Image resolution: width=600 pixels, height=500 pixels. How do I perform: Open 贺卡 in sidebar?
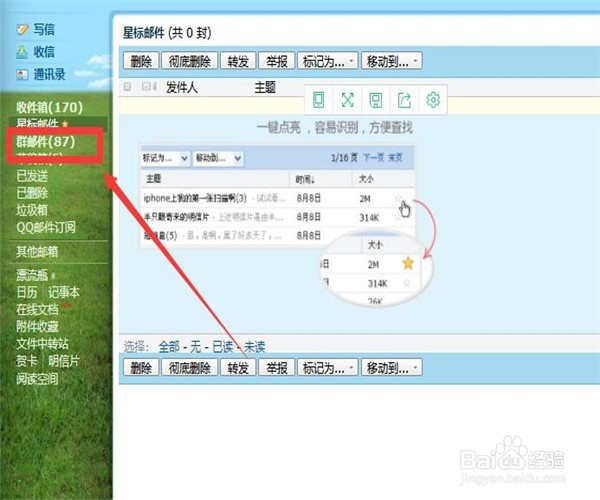[27, 361]
